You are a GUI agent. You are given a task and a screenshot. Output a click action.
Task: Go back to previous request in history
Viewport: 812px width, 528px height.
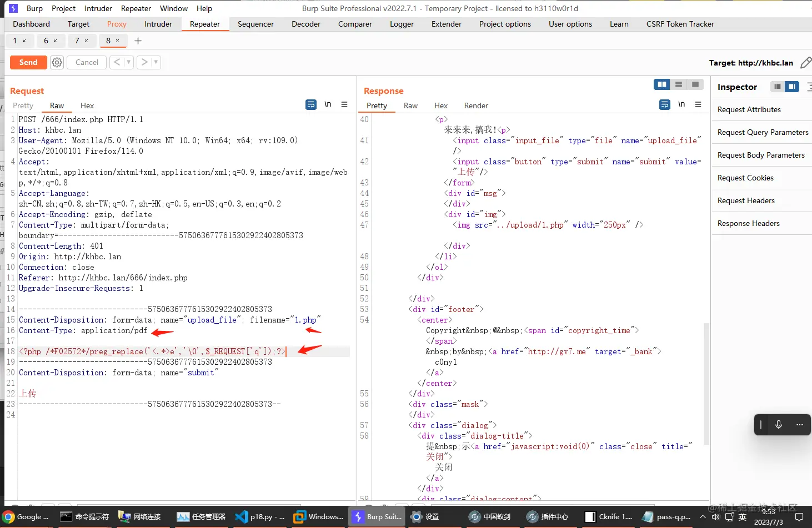click(117, 62)
